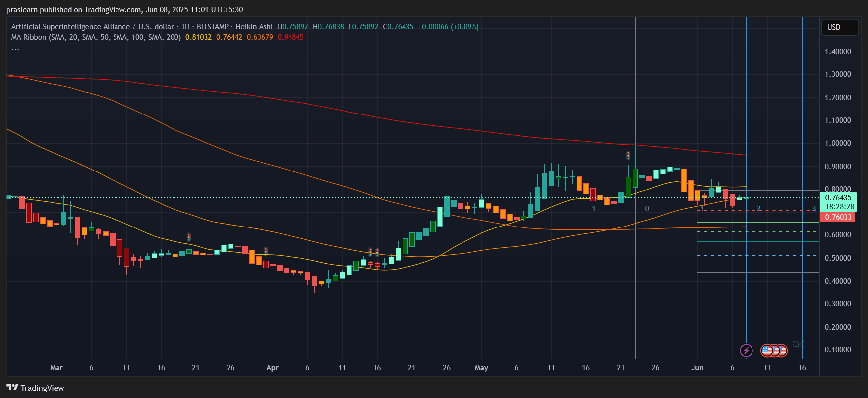Click the May label on time axis
This screenshot has height=398, width=868.
[481, 368]
